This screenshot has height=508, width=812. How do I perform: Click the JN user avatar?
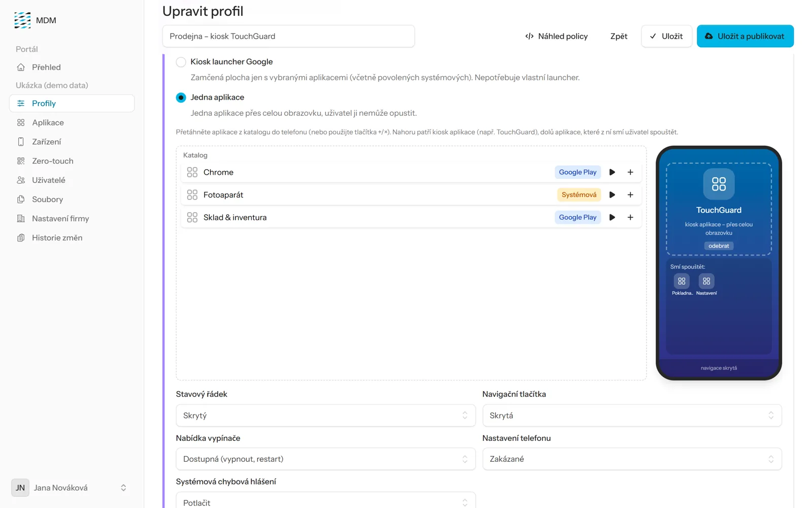20,488
